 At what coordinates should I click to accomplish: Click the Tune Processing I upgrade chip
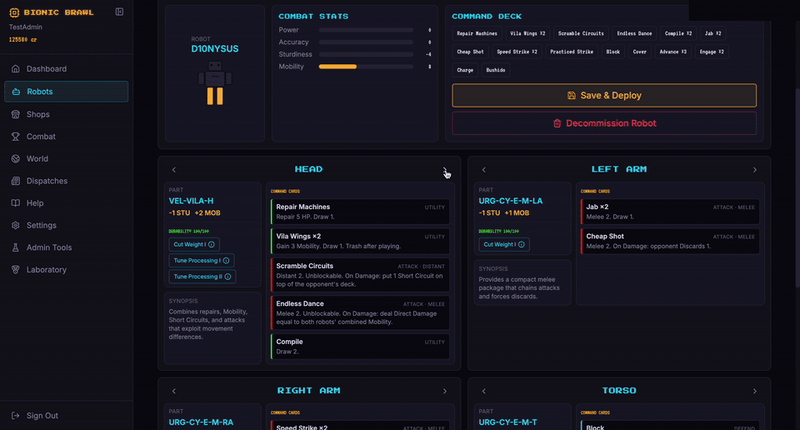pyautogui.click(x=202, y=261)
